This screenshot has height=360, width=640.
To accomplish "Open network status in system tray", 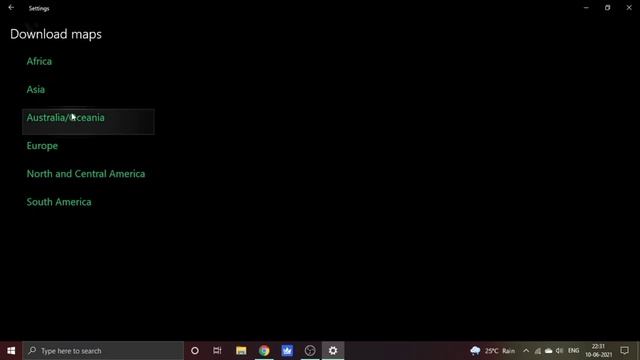I will pos(538,351).
